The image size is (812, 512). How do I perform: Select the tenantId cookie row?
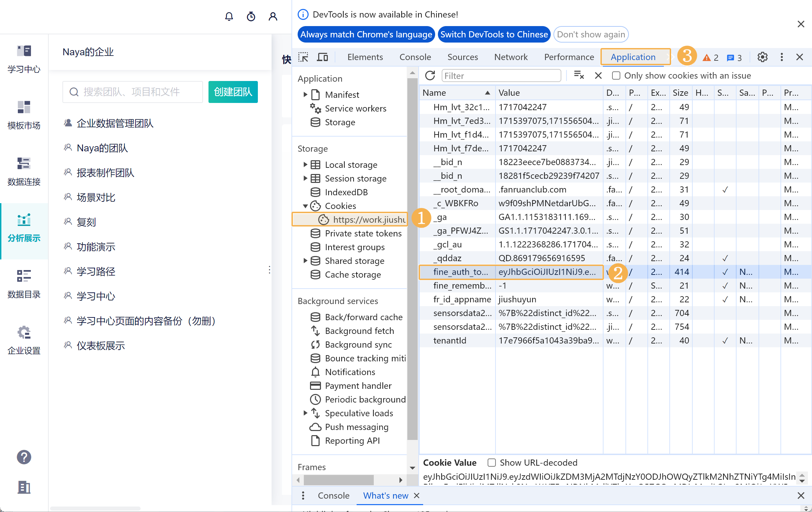615,340
